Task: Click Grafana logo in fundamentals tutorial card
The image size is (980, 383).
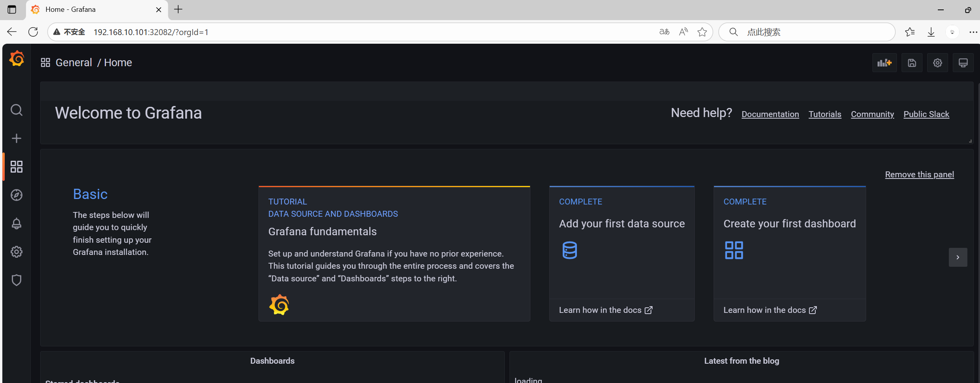Action: click(279, 305)
